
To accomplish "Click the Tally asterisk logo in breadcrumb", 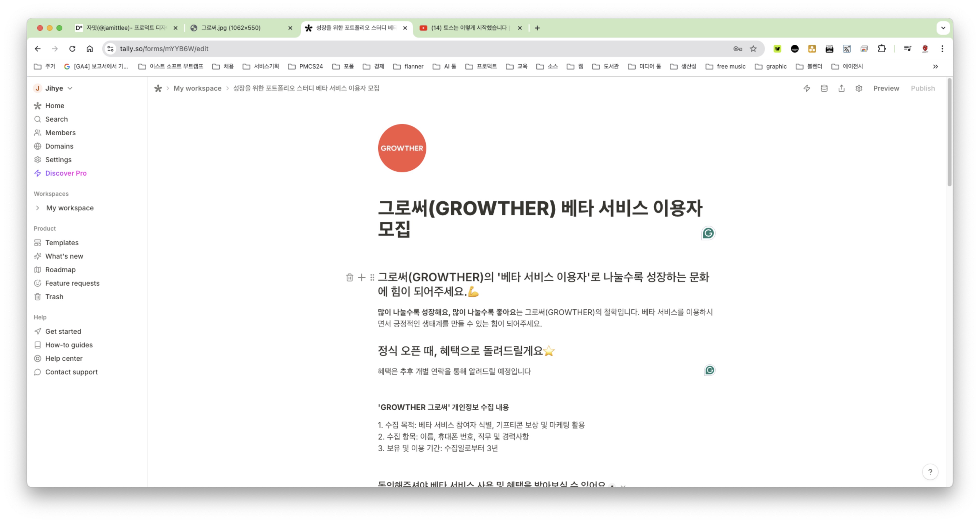I will tap(158, 88).
